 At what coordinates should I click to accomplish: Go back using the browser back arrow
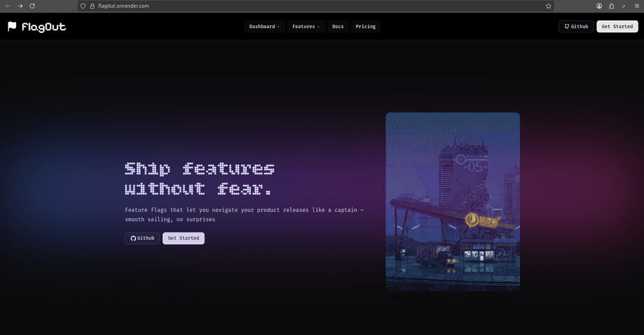(x=8, y=5)
